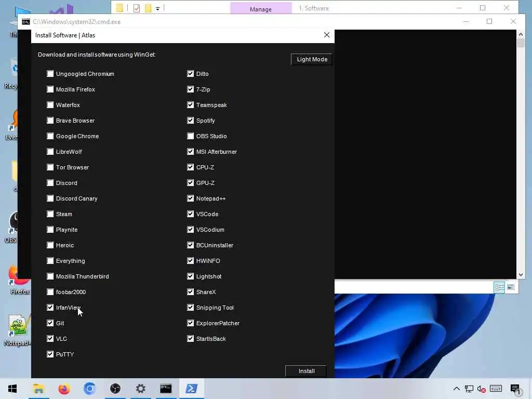Check the Playnite checkbox
This screenshot has height=399, width=532.
50,230
